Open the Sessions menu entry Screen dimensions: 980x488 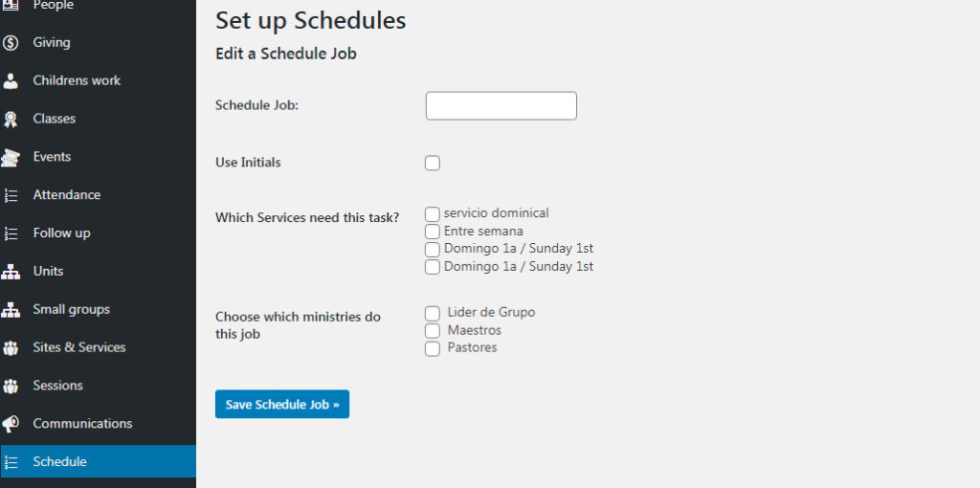[57, 386]
